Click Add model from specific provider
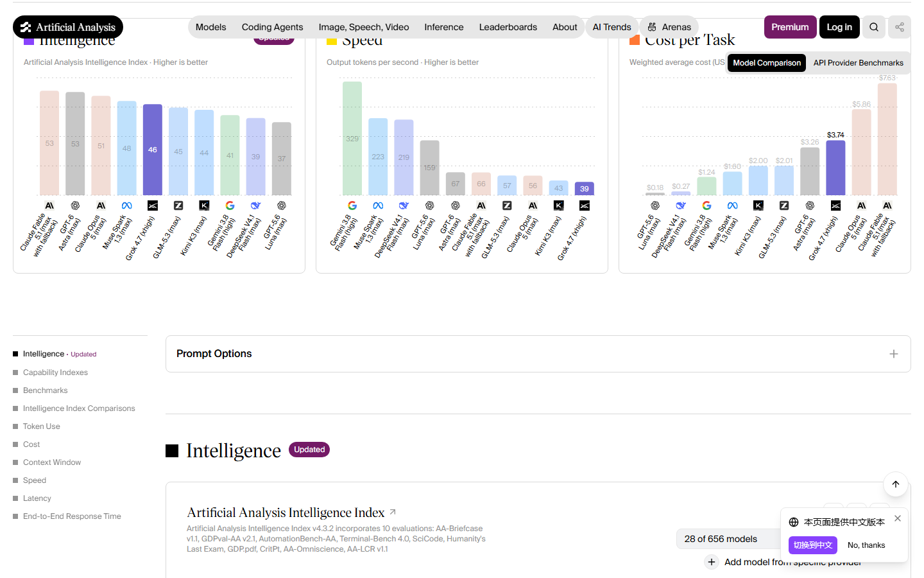 point(783,562)
